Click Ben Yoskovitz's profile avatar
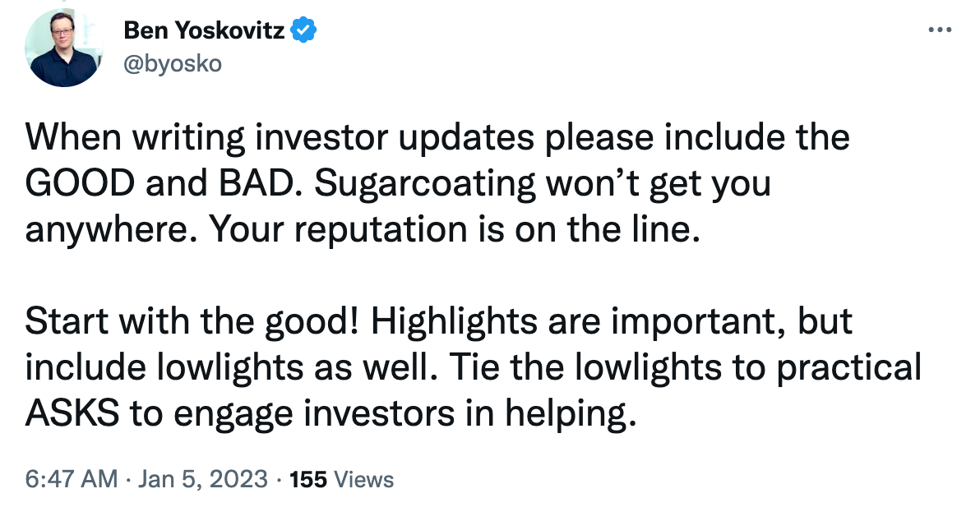The image size is (980, 521). pyautogui.click(x=64, y=47)
